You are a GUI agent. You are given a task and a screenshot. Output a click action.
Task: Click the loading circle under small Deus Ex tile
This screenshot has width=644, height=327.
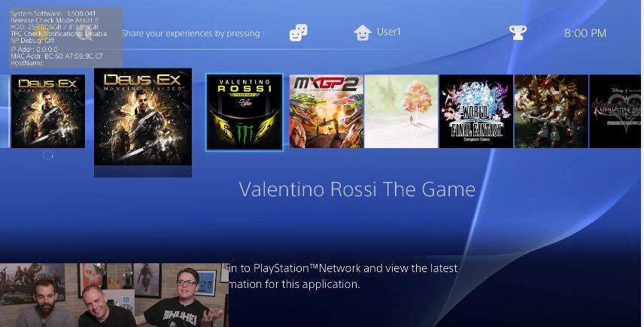point(48,156)
